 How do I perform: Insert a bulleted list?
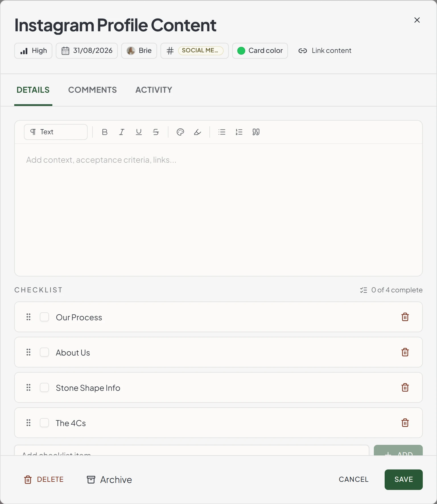[222, 132]
